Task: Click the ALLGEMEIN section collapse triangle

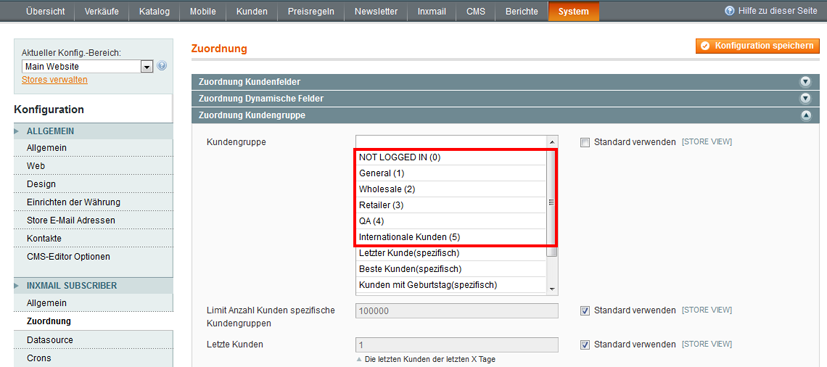Action: click(x=17, y=131)
